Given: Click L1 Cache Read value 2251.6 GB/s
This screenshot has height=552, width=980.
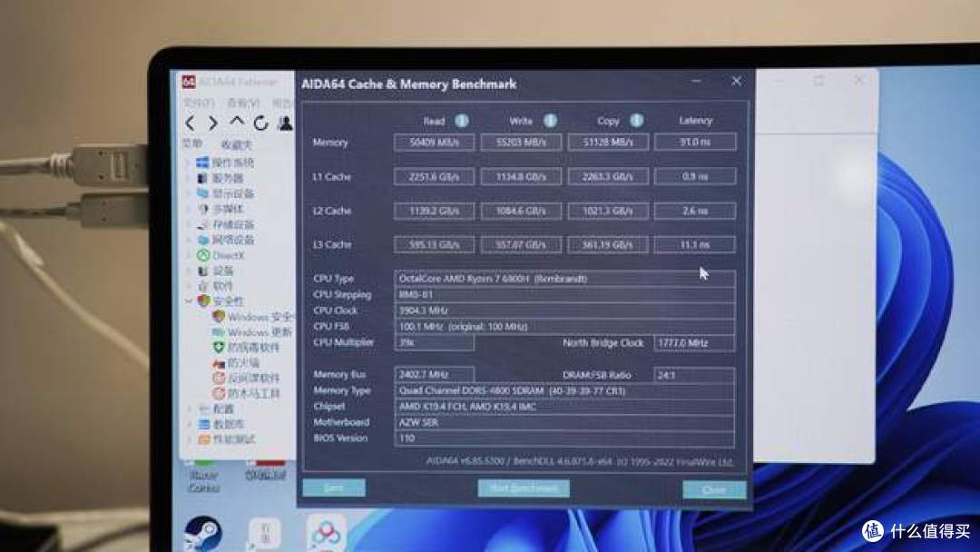Looking at the screenshot, I should pos(434,176).
